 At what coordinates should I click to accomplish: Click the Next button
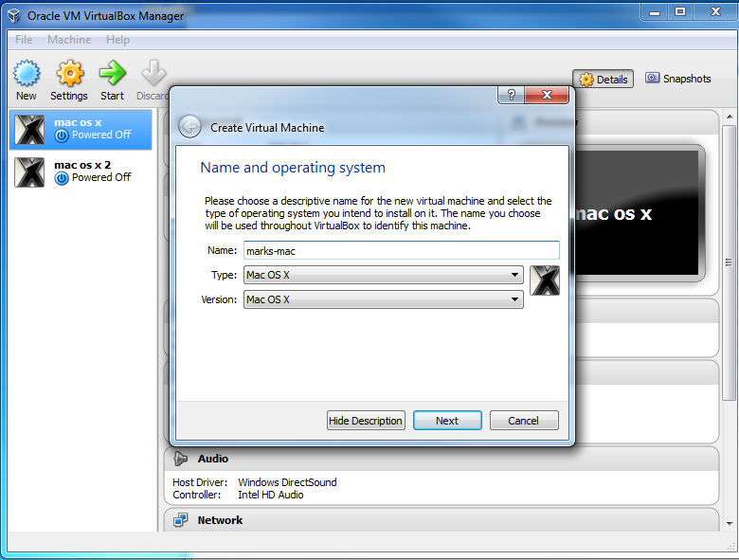tap(447, 421)
